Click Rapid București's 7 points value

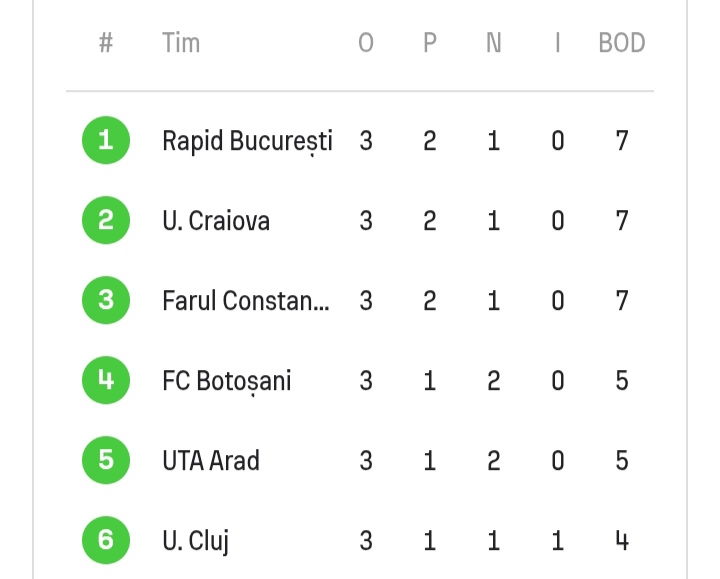point(622,141)
